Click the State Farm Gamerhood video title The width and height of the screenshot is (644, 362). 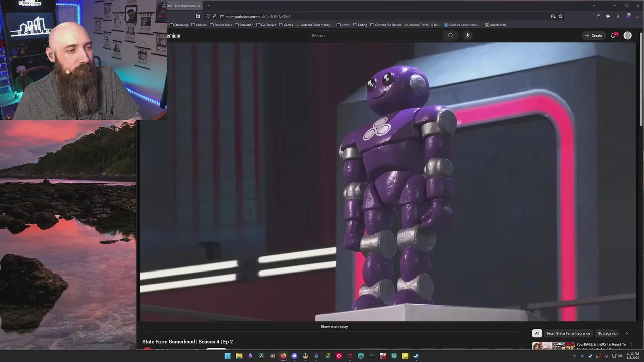(x=188, y=342)
